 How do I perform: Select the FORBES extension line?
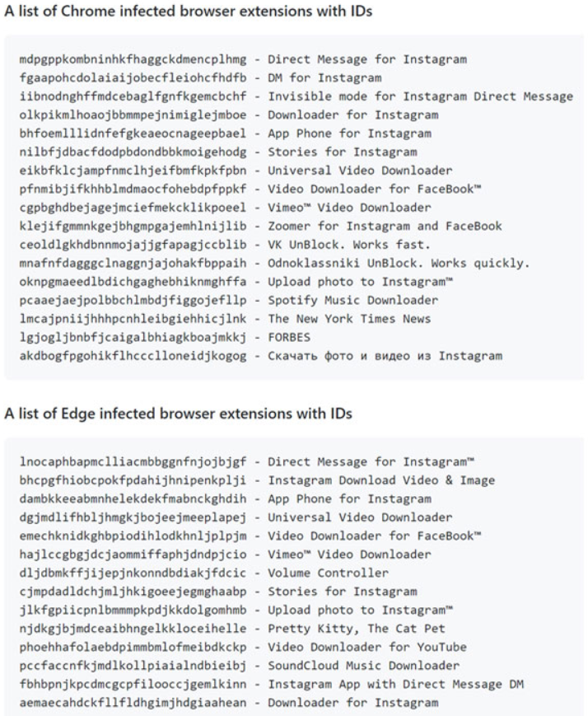point(165,338)
